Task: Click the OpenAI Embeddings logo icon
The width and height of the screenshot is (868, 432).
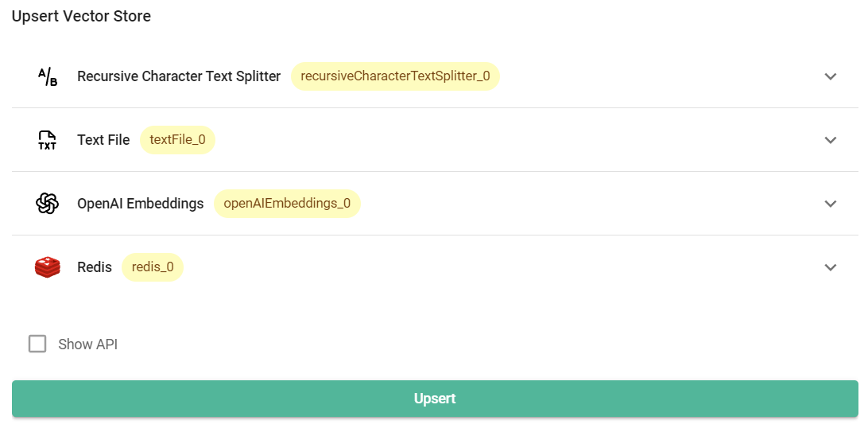Action: pyautogui.click(x=48, y=204)
